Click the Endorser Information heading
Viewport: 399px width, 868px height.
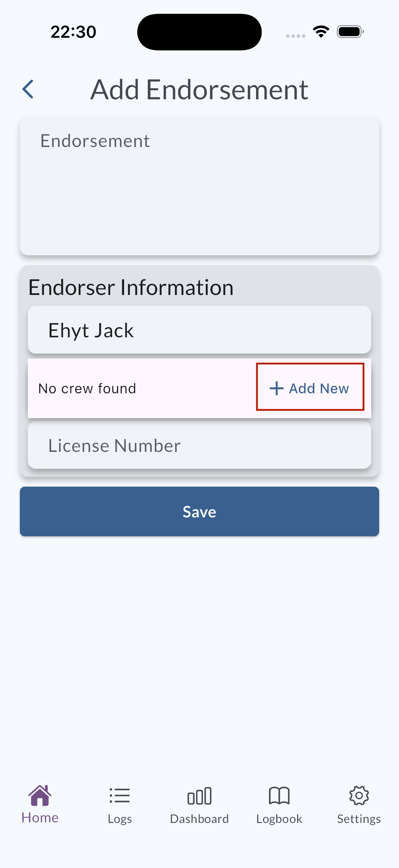point(131,287)
